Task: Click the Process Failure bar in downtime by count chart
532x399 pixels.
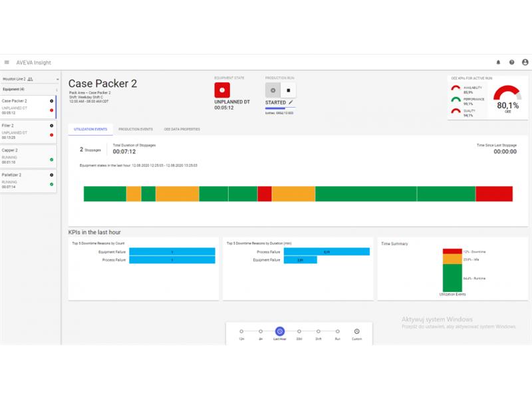Action: [x=172, y=260]
